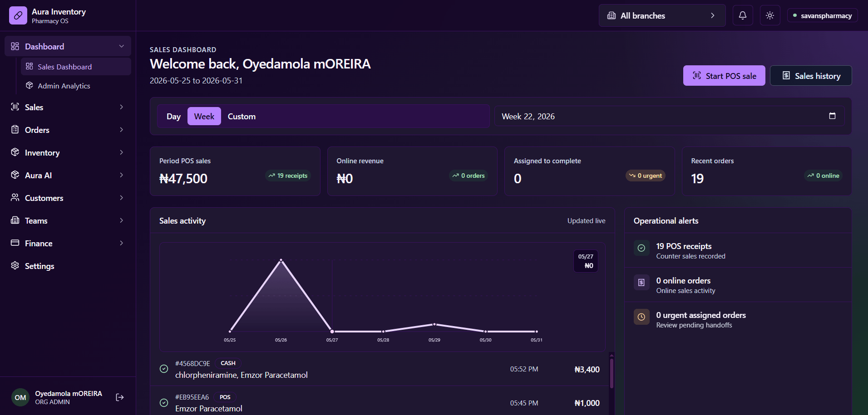Click the check icon for receipt #EB95EEA6
Image resolution: width=868 pixels, height=415 pixels.
point(164,403)
